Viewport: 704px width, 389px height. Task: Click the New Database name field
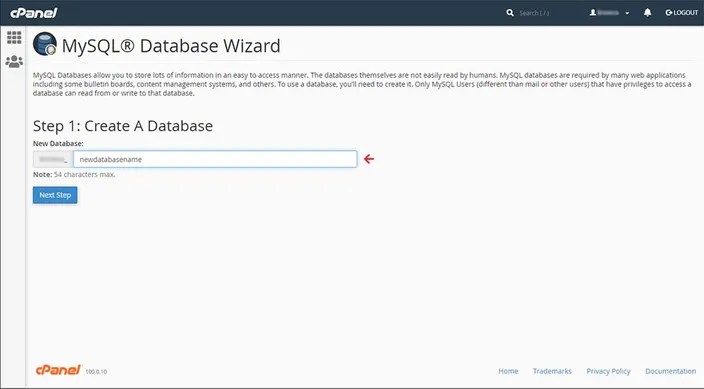215,159
